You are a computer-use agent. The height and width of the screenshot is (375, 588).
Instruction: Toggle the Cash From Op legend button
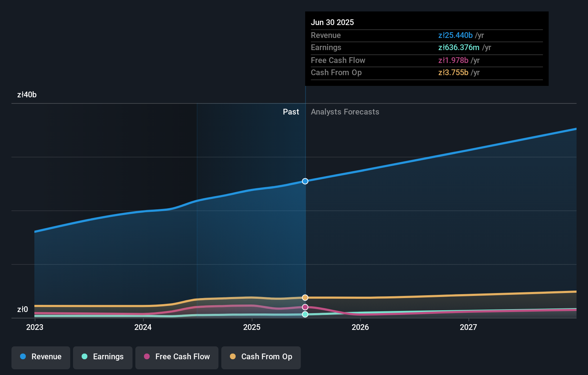point(261,357)
